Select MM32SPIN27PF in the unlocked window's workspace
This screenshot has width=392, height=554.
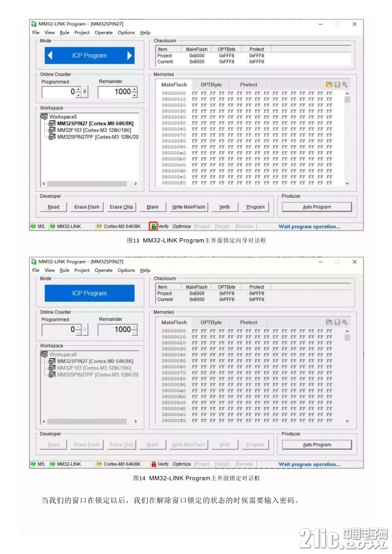pos(98,137)
